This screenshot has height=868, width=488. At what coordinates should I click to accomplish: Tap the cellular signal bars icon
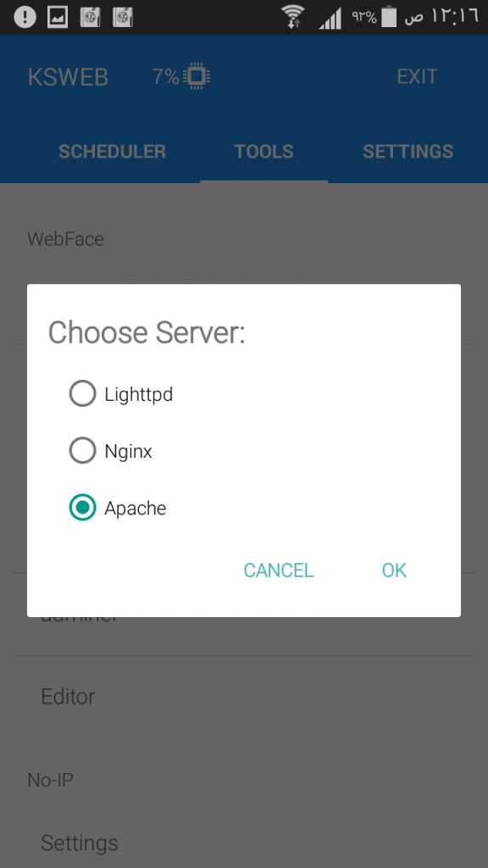coord(330,18)
